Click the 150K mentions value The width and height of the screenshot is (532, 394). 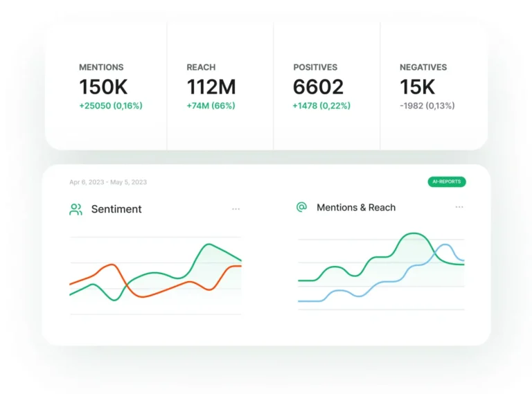(103, 87)
